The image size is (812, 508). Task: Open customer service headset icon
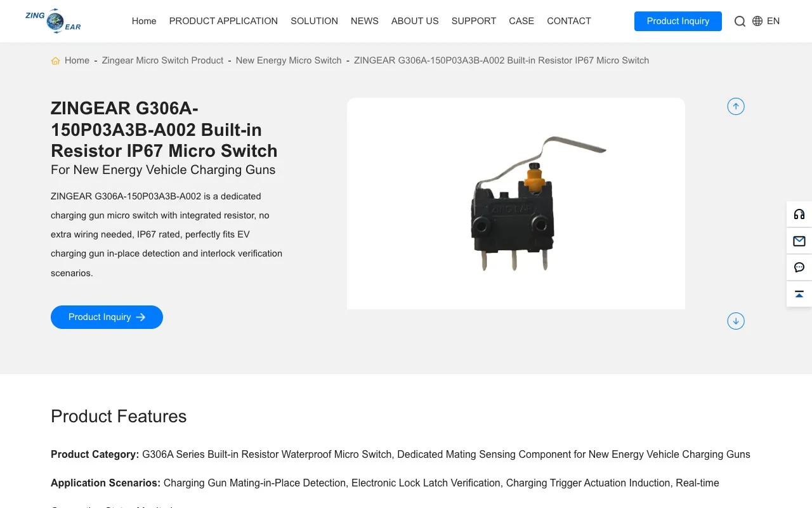799,214
